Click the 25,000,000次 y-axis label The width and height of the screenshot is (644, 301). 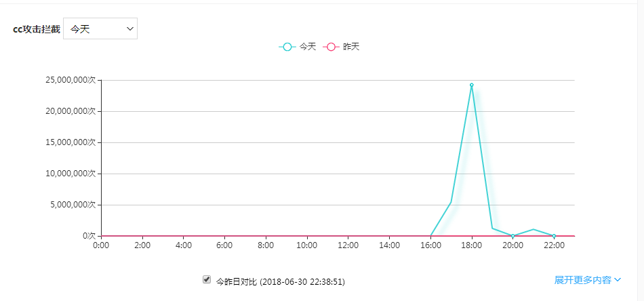pyautogui.click(x=71, y=80)
